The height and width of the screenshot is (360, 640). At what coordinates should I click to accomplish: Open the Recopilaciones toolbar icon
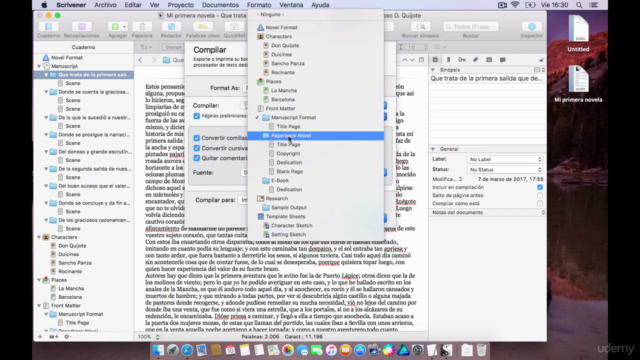[82, 27]
